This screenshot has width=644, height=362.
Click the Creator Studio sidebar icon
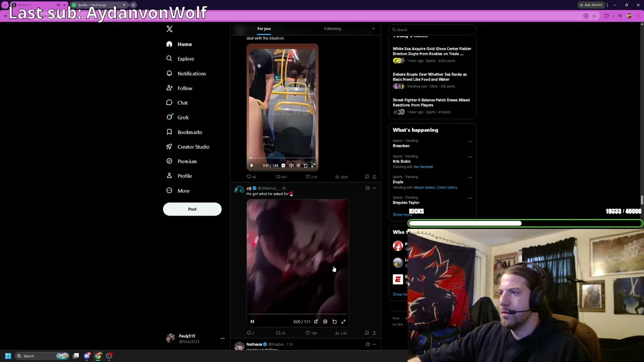tap(169, 146)
